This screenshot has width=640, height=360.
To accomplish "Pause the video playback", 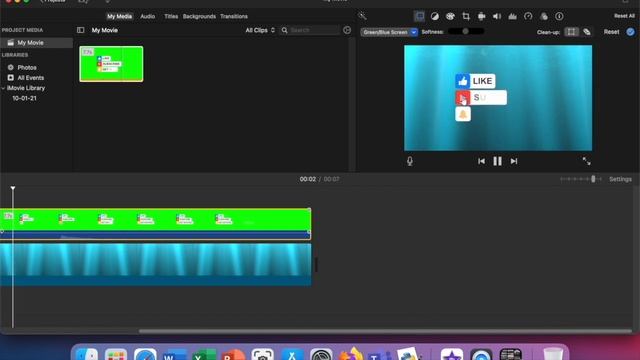I will 497,161.
